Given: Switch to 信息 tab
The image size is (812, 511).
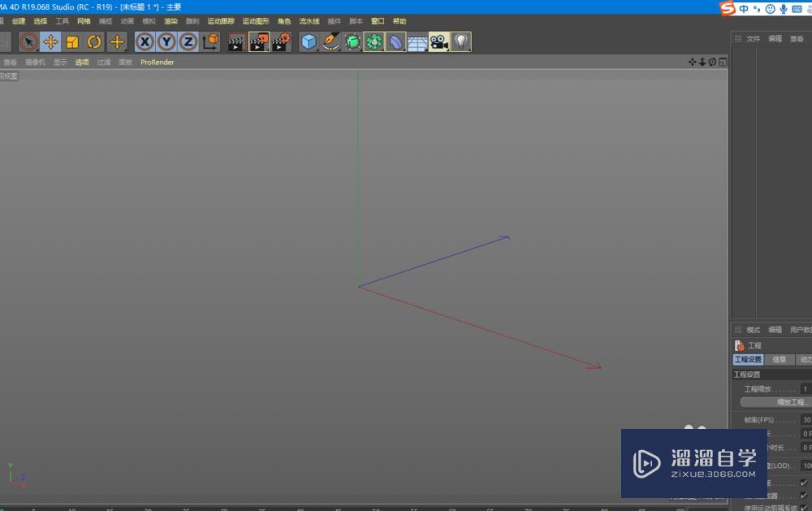Looking at the screenshot, I should tap(780, 359).
